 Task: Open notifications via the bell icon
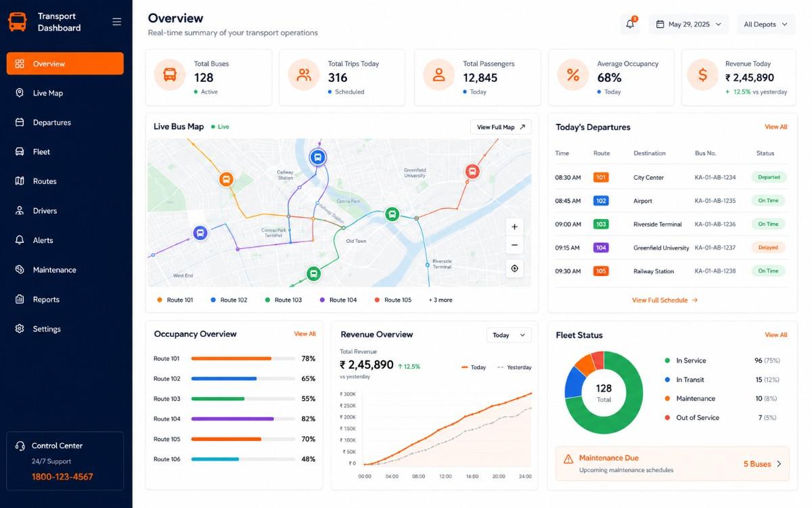pyautogui.click(x=630, y=24)
